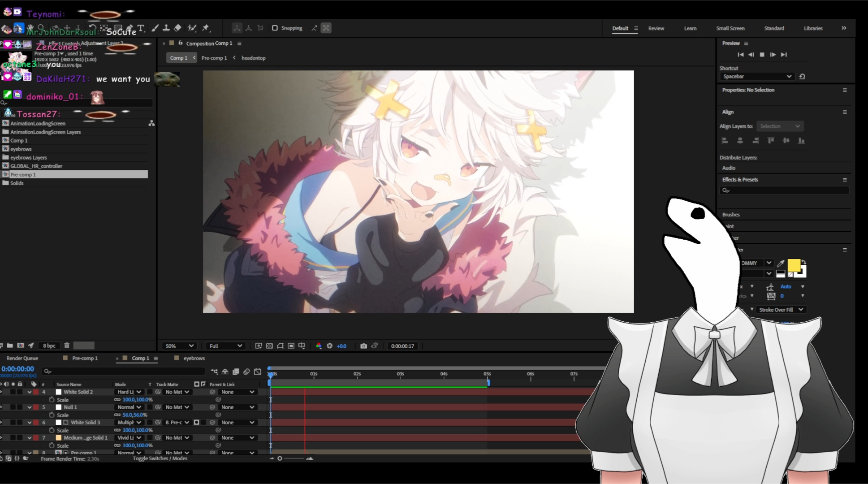Click the stop button in Preview panel
Image resolution: width=868 pixels, height=484 pixels.
click(762, 55)
